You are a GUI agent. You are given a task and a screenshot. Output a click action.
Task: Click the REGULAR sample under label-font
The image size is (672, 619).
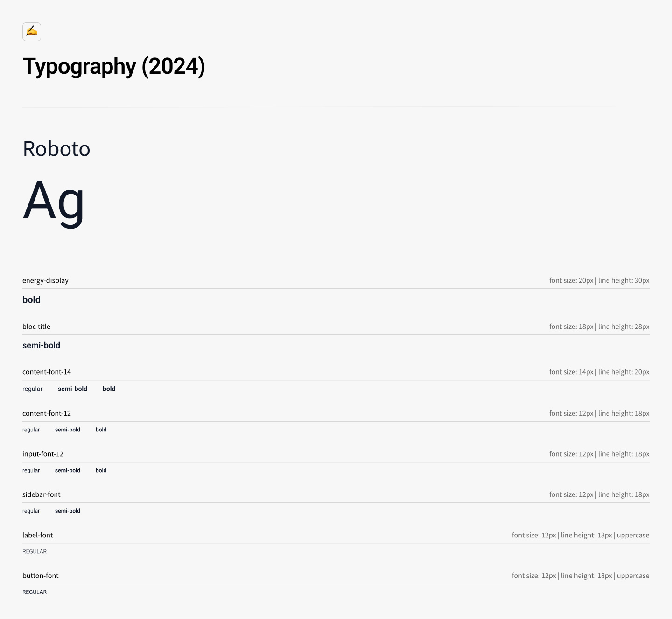click(35, 551)
